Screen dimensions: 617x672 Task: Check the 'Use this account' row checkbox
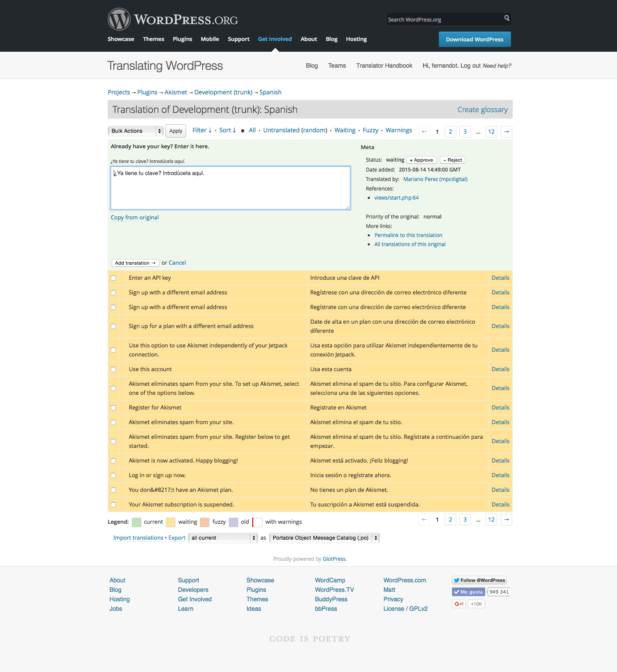(x=113, y=369)
